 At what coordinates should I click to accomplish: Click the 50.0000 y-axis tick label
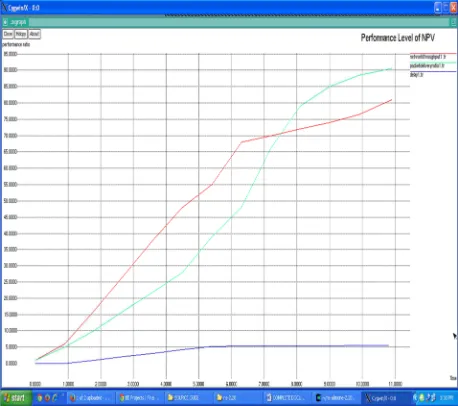(10, 201)
